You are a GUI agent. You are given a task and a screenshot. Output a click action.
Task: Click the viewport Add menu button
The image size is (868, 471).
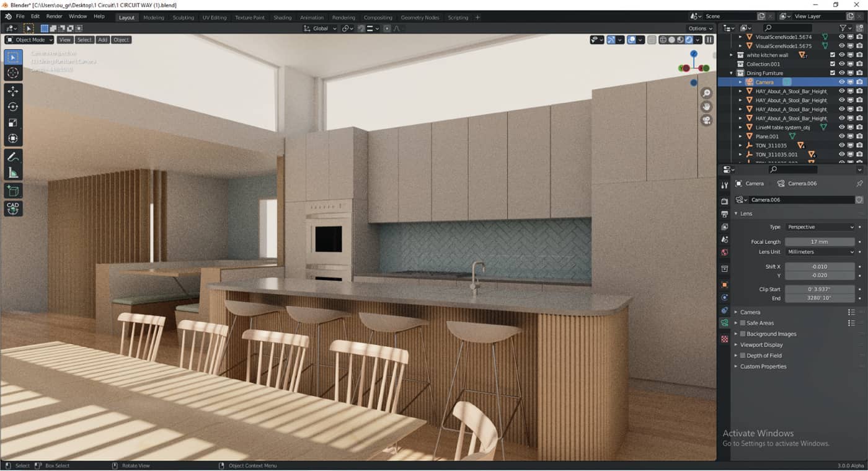[103, 40]
